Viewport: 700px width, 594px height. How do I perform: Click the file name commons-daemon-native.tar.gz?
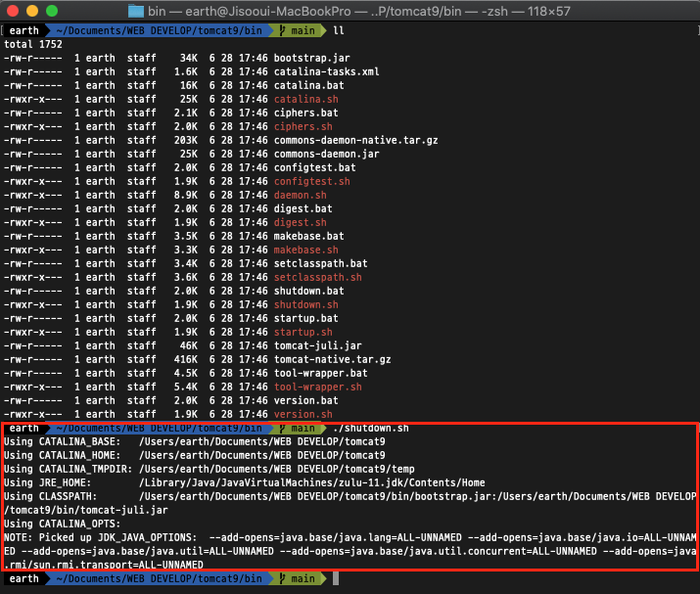point(355,140)
